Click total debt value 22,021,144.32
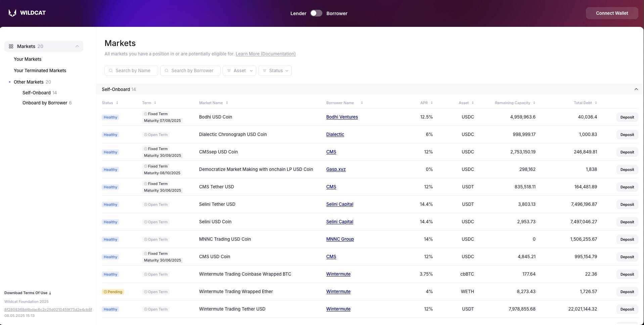Viewport: 644px width, 325px height. tap(583, 309)
